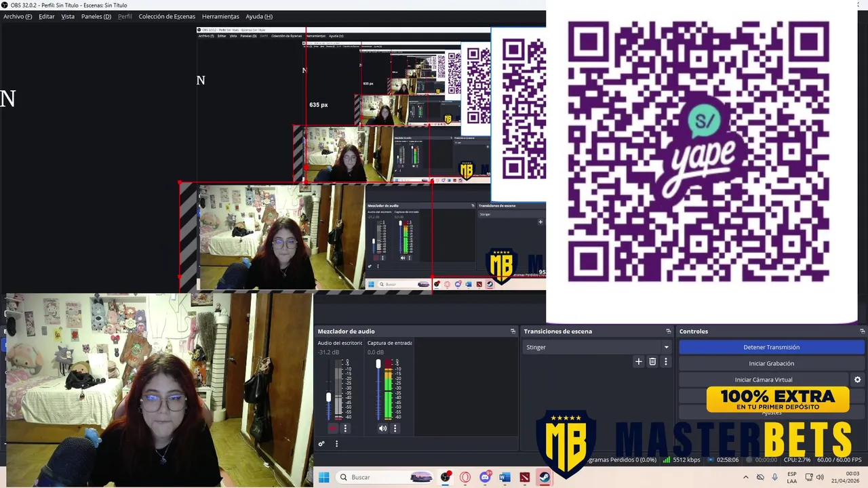Mute Captura de entrada speaker icon
Viewport: 868px width, 488px height.
pos(382,428)
